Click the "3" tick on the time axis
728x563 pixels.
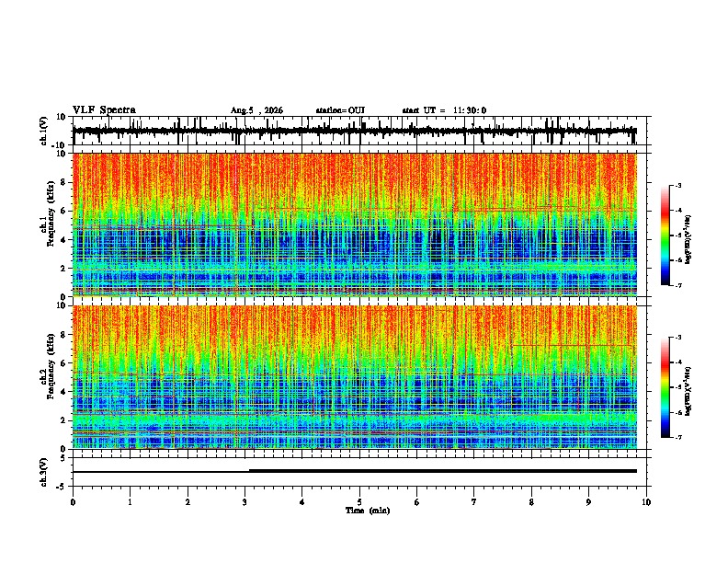245,502
